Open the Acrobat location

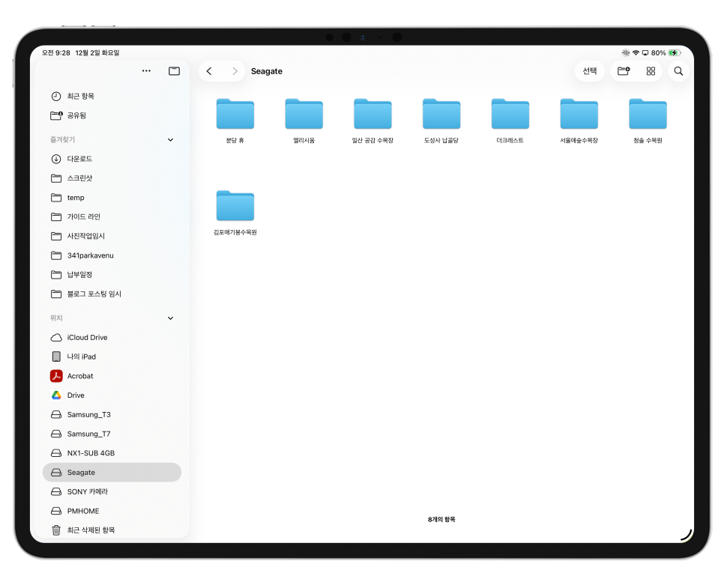[112, 376]
